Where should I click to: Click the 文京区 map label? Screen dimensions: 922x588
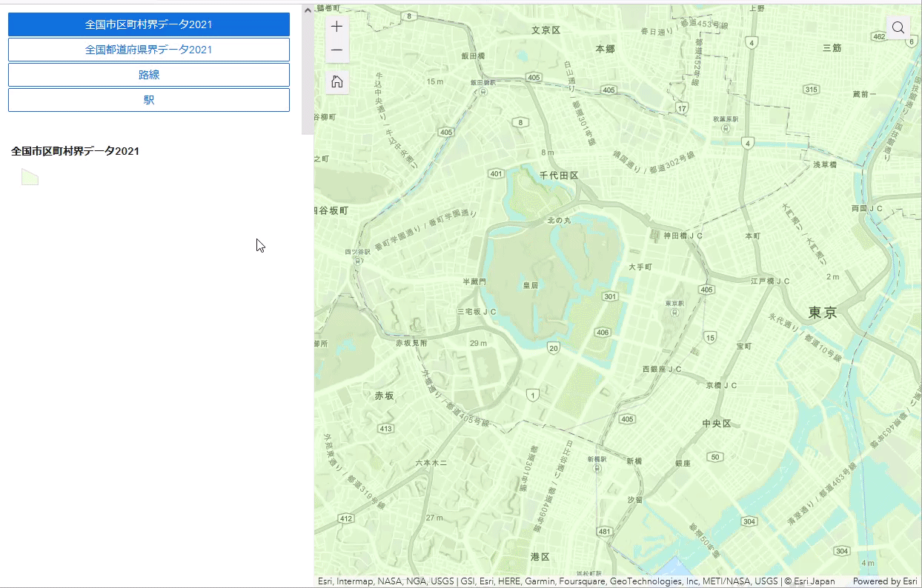point(546,30)
